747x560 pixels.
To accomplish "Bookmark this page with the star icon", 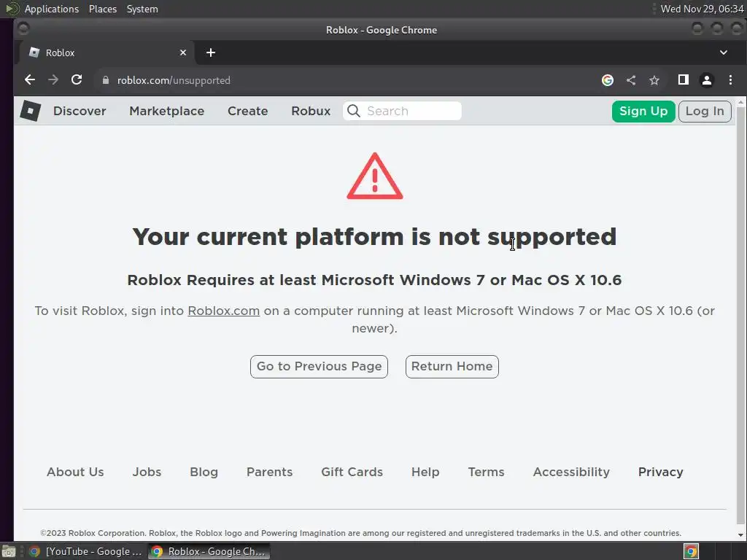I will (x=654, y=80).
